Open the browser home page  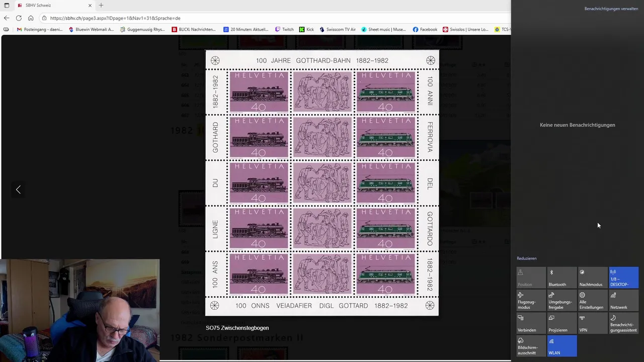pos(31,18)
